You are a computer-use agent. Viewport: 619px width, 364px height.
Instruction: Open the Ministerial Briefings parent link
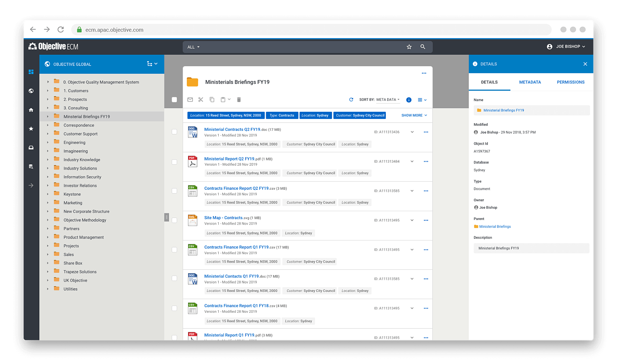click(x=495, y=227)
